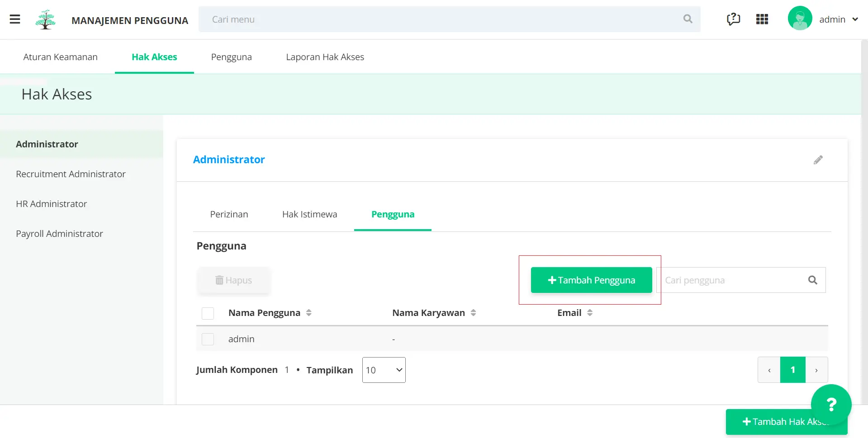Expand the admin account dropdown arrow
868x438 pixels.
point(855,19)
